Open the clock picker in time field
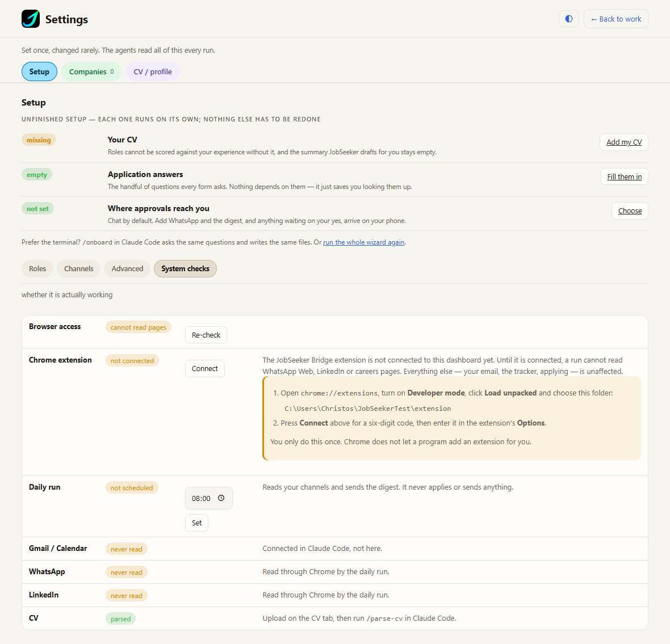 pyautogui.click(x=221, y=498)
